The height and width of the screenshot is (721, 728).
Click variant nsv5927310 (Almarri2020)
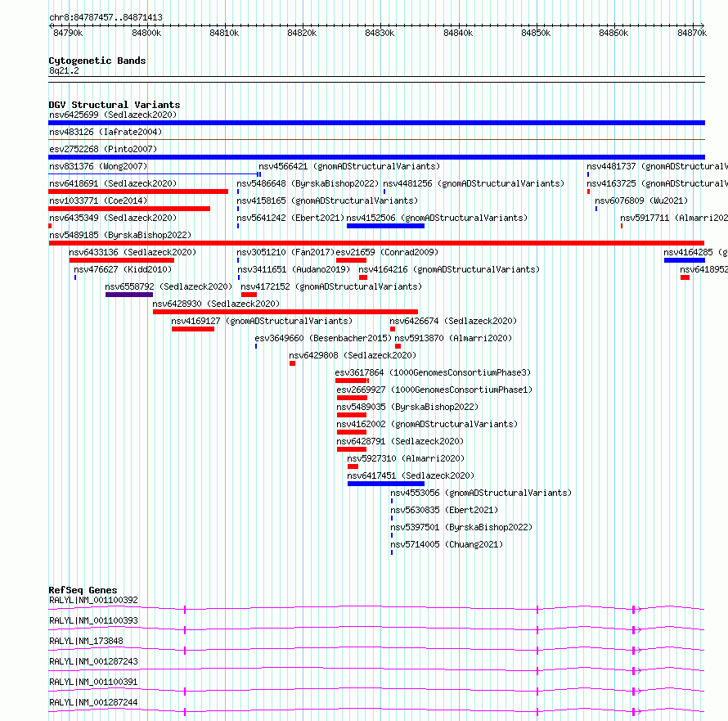click(406, 458)
